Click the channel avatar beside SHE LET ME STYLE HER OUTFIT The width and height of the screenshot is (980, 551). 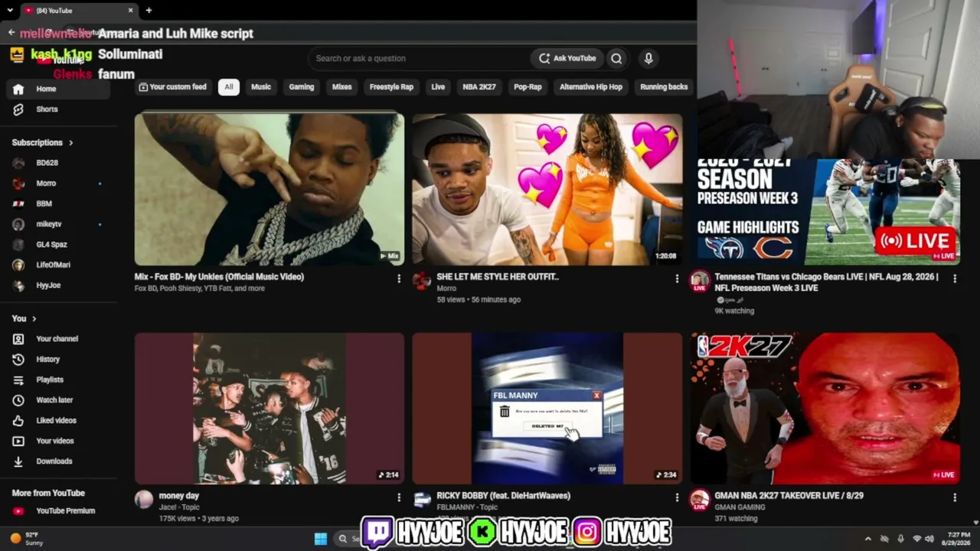coord(422,281)
